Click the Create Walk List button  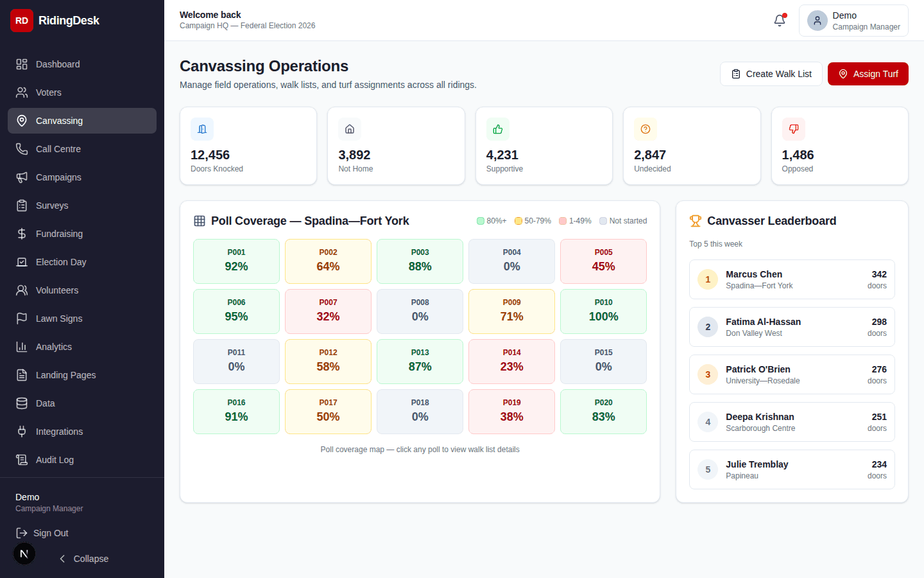pos(771,74)
